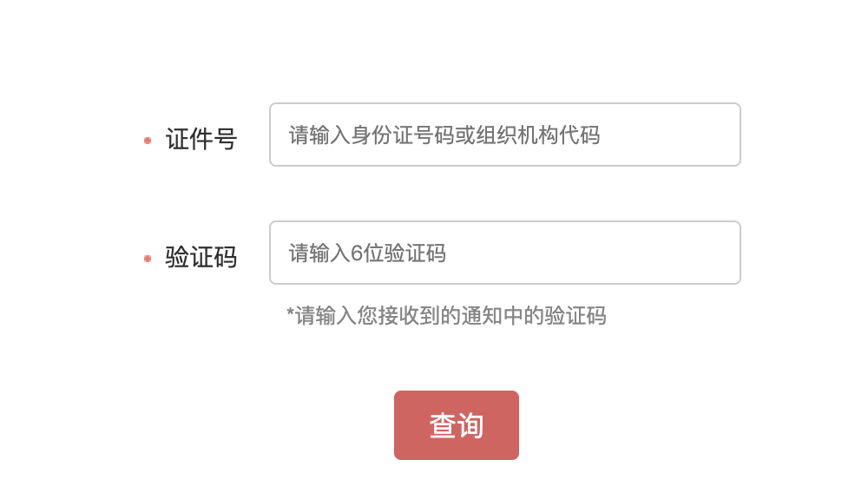Tap the 查询 query button
Image resolution: width=868 pixels, height=493 pixels.
pyautogui.click(x=457, y=425)
